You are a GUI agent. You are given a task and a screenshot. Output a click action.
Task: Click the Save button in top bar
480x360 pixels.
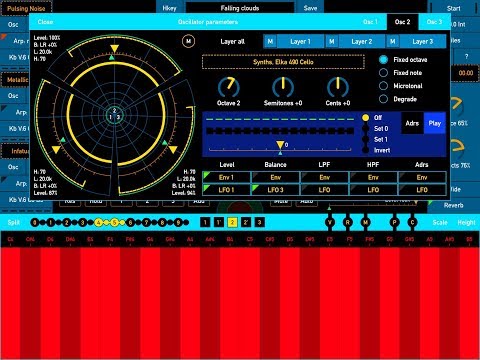(310, 8)
